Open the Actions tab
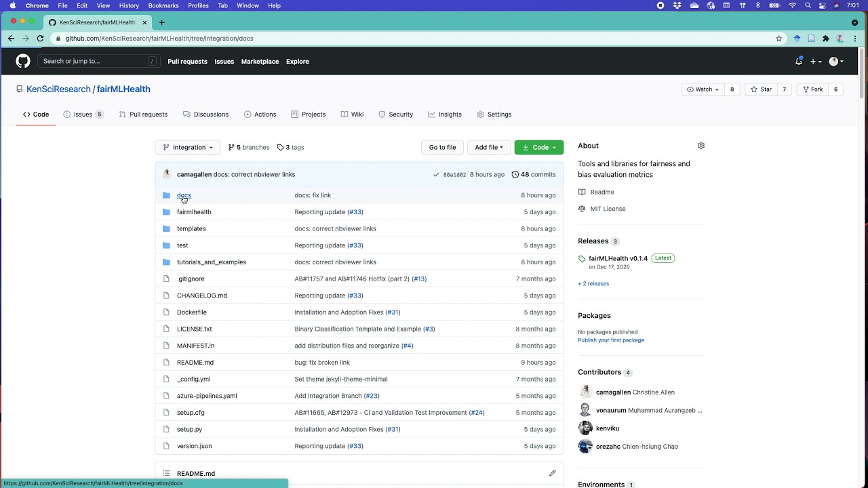868x488 pixels. pyautogui.click(x=260, y=115)
